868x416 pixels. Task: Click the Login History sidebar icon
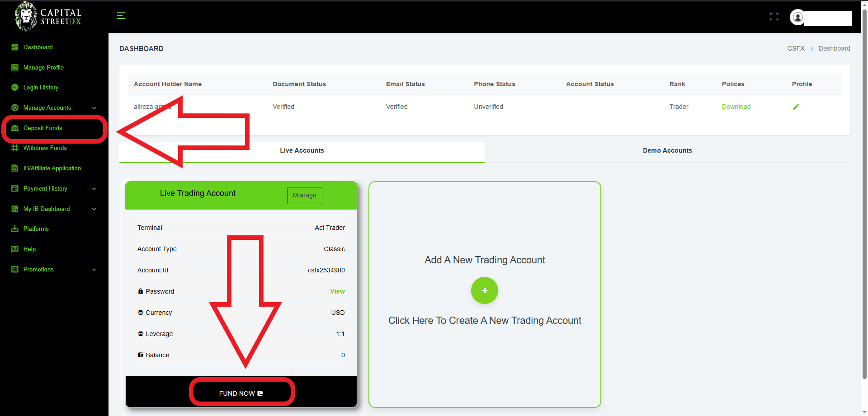pyautogui.click(x=15, y=87)
